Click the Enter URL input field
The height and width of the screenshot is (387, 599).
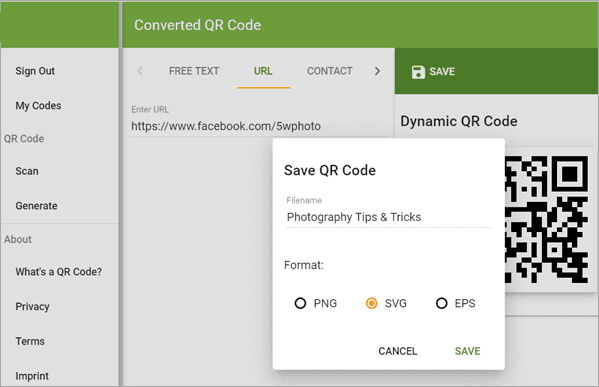click(262, 126)
